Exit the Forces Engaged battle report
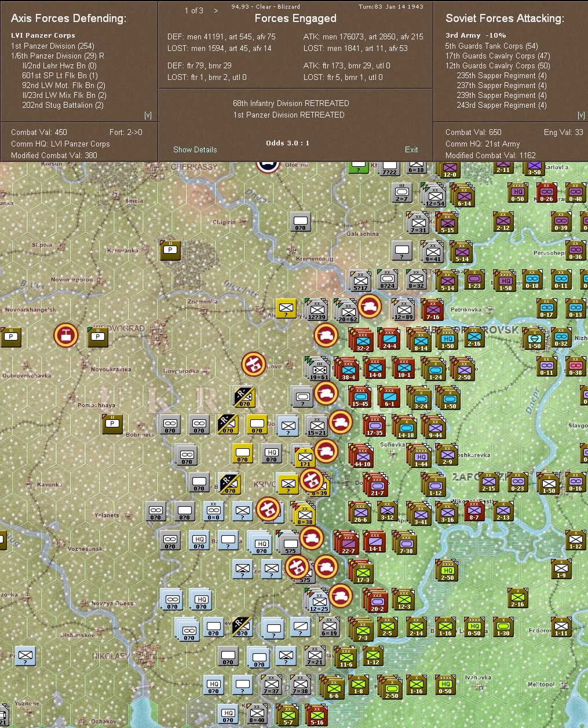The image size is (588, 728). 411,149
